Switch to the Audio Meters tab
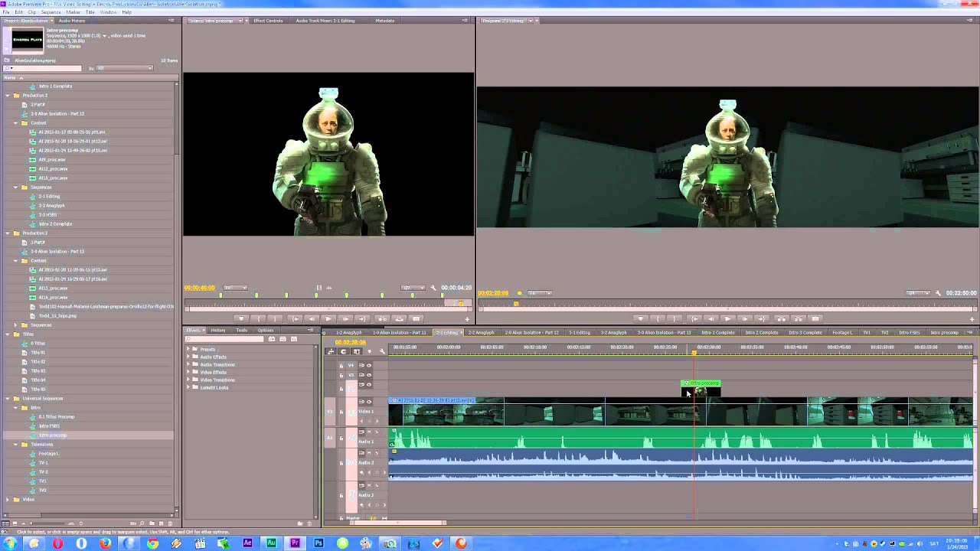 [x=72, y=21]
